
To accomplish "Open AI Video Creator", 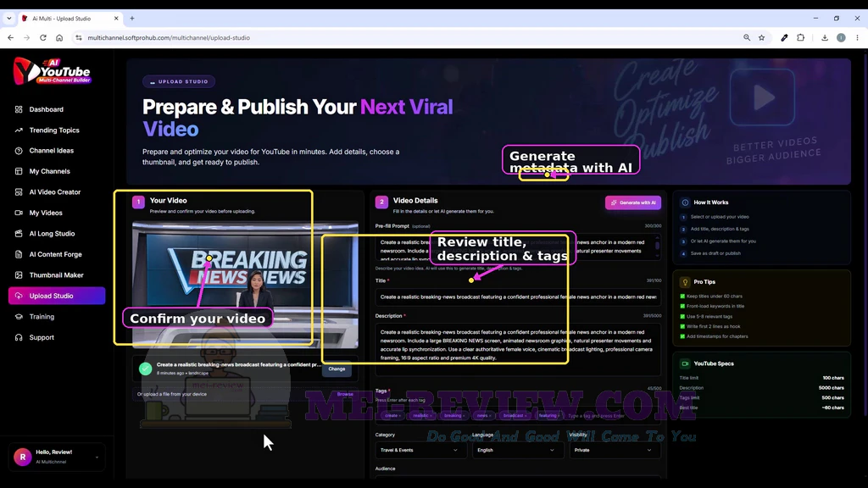I will [57, 192].
